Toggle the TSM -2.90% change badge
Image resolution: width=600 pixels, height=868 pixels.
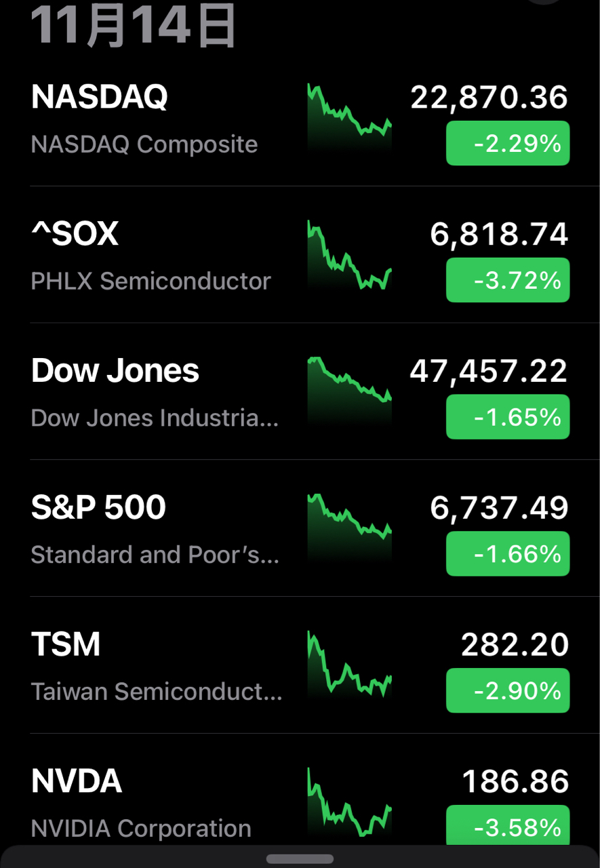508,691
